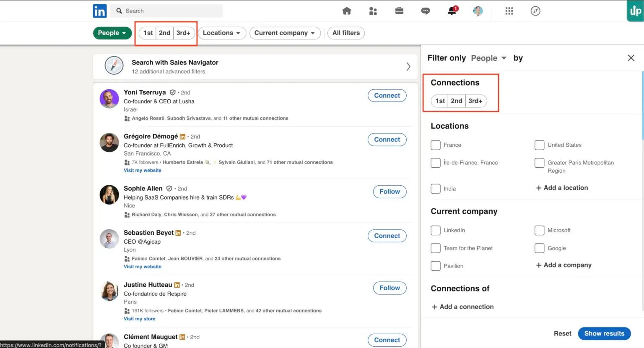Close the filter panel
The image size is (644, 348).
tap(631, 58)
